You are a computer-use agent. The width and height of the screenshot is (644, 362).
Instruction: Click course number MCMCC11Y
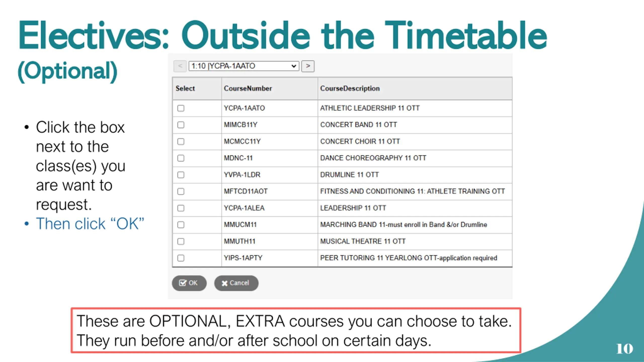242,142
